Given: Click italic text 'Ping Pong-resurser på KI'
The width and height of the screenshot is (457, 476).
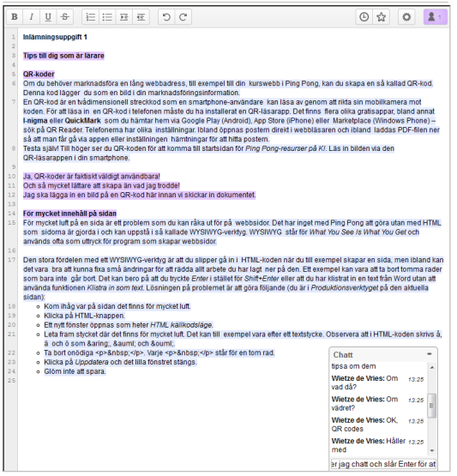Looking at the screenshot, I should tap(286, 148).
